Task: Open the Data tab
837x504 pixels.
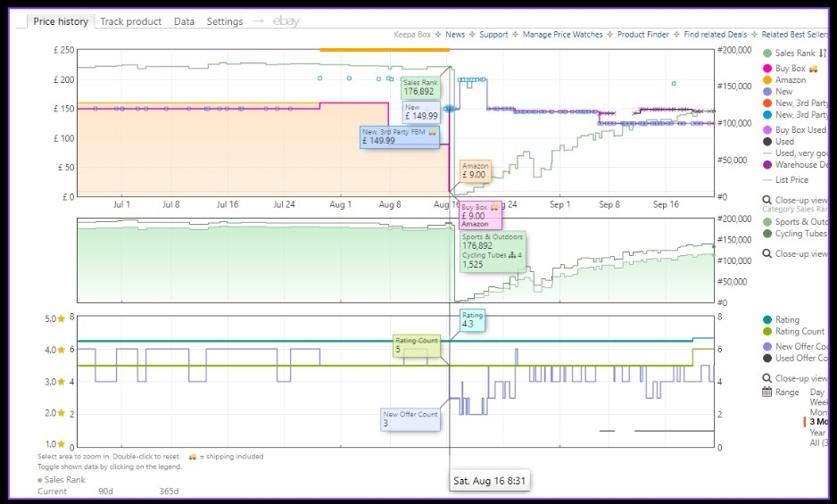Action: coord(184,21)
